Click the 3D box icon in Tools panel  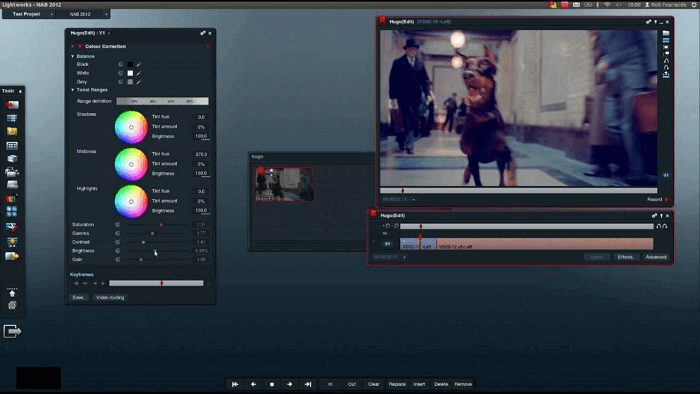tap(12, 158)
